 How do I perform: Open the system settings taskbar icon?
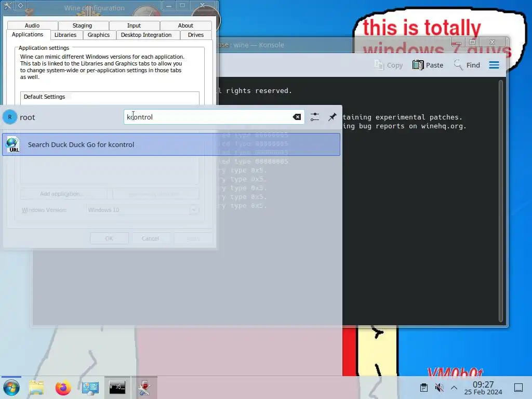click(x=90, y=388)
